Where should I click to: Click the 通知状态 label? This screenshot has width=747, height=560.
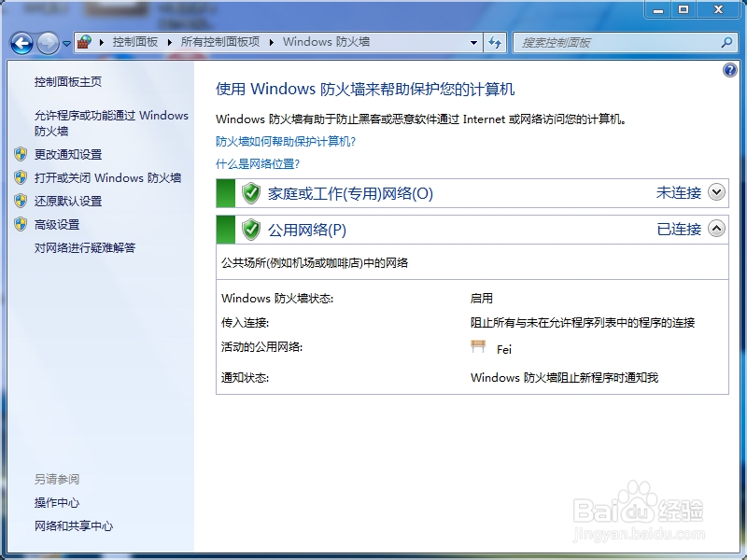click(245, 378)
